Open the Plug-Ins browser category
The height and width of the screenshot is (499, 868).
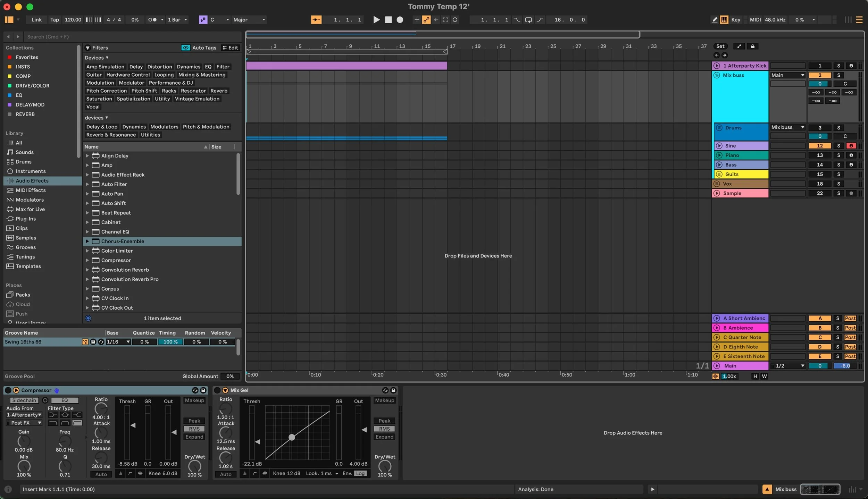tap(25, 219)
